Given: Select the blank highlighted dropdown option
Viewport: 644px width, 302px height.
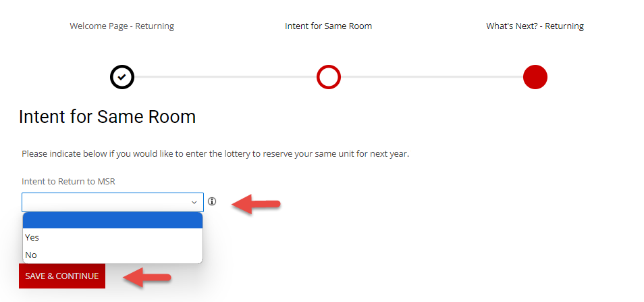Looking at the screenshot, I should click(x=113, y=220).
